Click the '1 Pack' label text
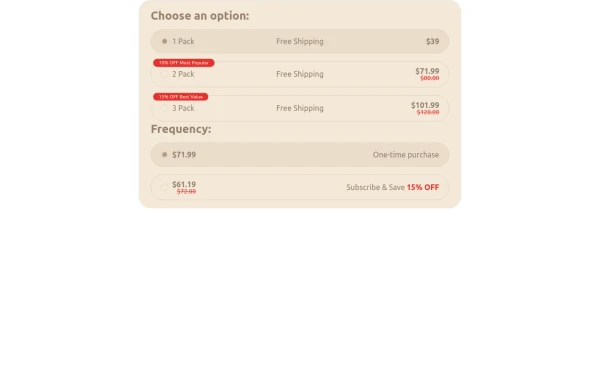This screenshot has width=600, height=384. pyautogui.click(x=183, y=41)
